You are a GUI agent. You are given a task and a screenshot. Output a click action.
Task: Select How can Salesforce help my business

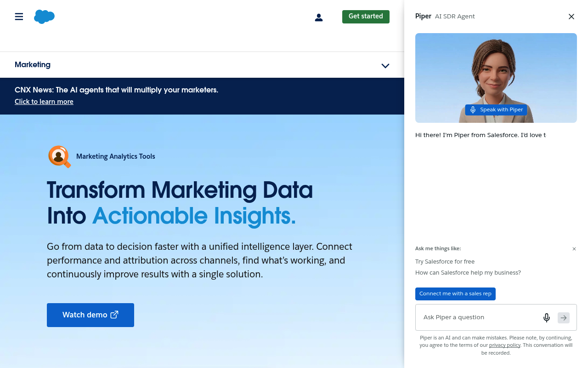coord(468,272)
